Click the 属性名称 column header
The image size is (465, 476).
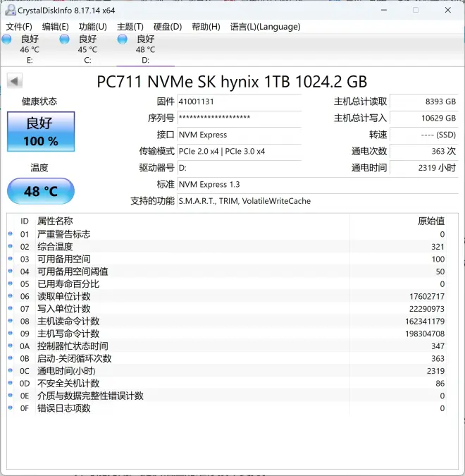click(x=55, y=221)
